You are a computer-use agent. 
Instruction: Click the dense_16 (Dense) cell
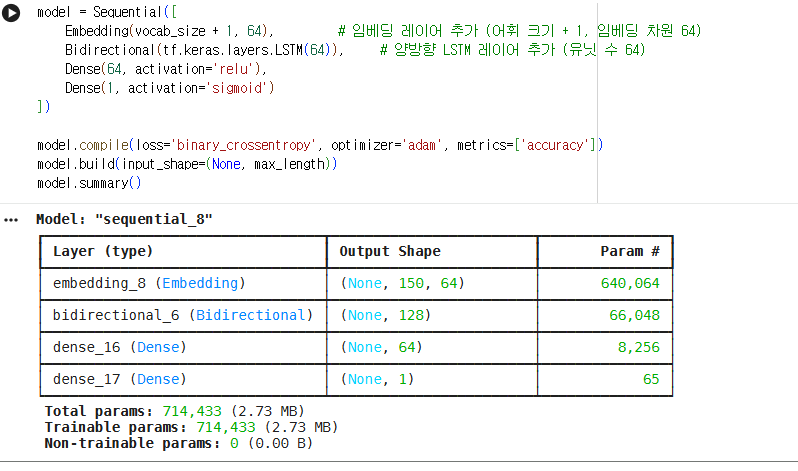tap(120, 347)
